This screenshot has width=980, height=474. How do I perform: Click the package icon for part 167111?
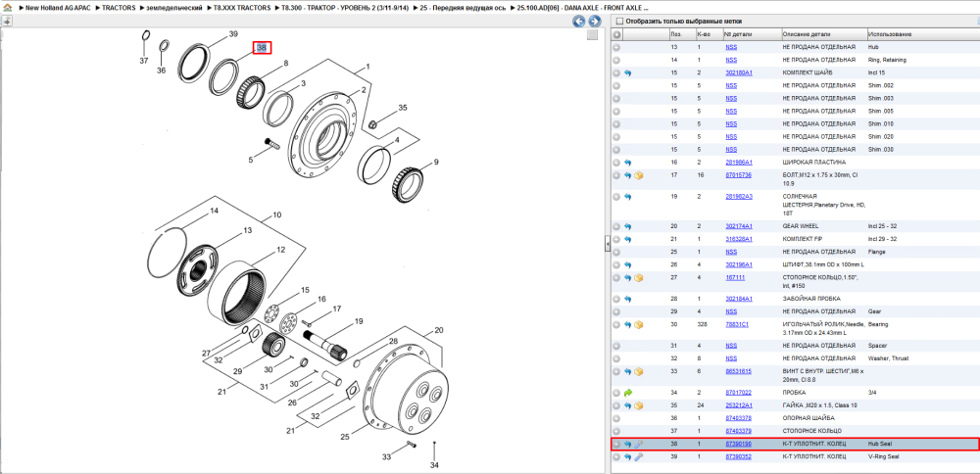638,277
